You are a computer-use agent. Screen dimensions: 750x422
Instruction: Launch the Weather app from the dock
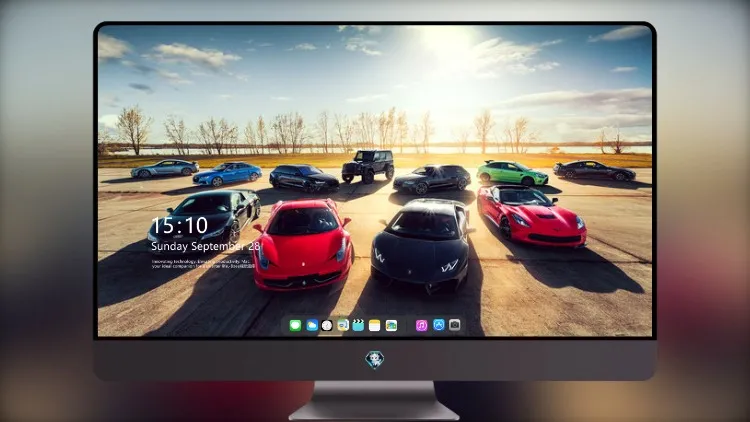click(x=312, y=325)
